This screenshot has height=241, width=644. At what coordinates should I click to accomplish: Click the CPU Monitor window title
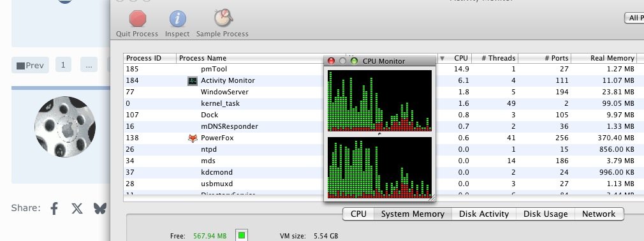(384, 61)
